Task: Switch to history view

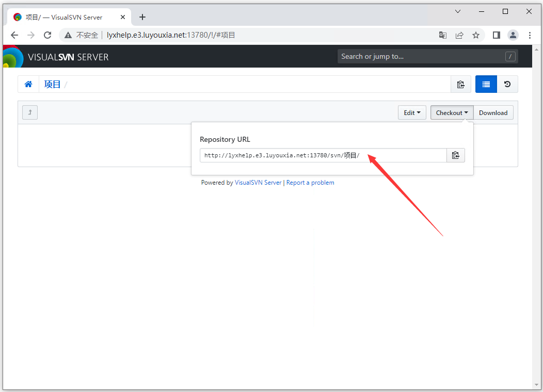Action: [507, 84]
